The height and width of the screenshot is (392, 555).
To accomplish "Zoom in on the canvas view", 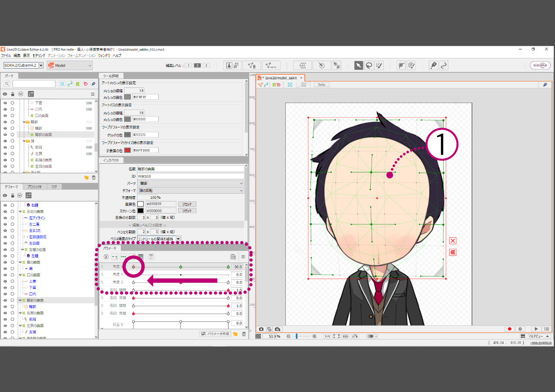I will (314, 336).
